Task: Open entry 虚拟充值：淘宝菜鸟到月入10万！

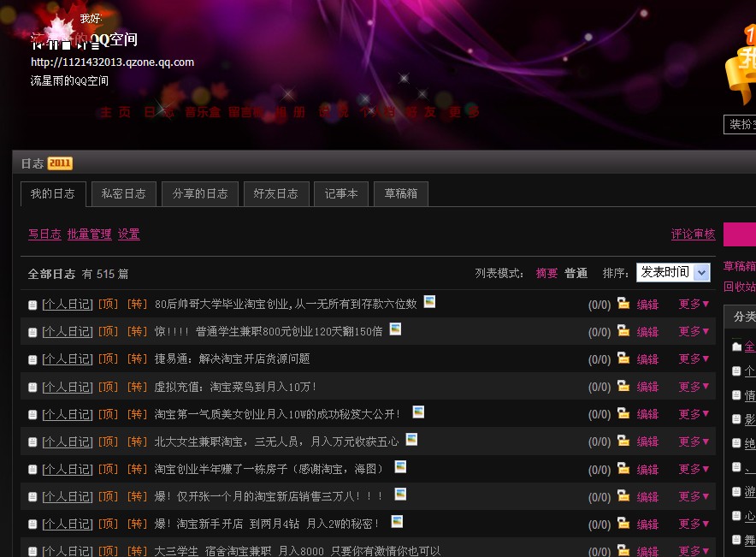Action: 235,387
